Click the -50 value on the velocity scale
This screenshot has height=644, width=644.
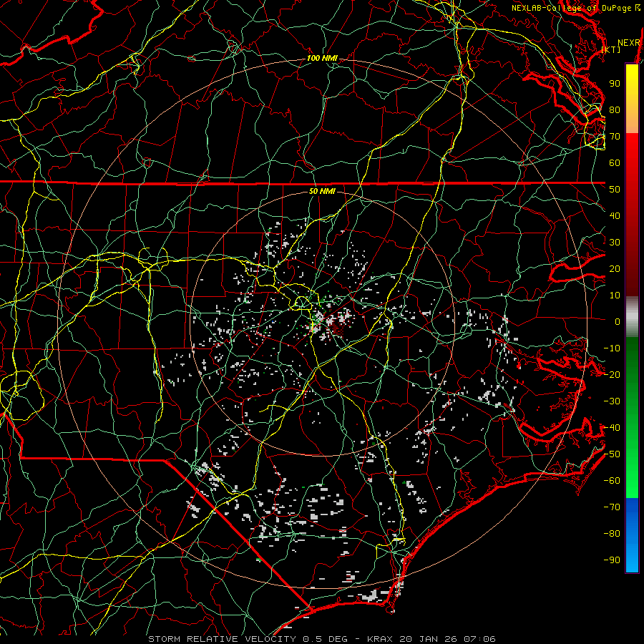[x=612, y=454]
